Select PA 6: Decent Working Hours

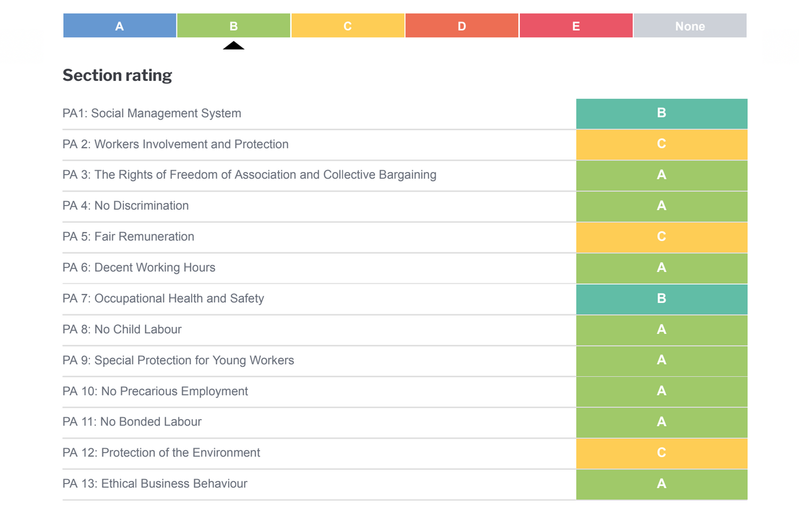(139, 267)
